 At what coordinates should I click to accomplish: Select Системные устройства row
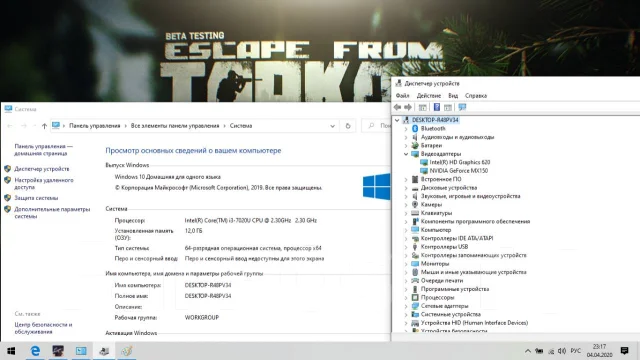pyautogui.click(x=451, y=314)
